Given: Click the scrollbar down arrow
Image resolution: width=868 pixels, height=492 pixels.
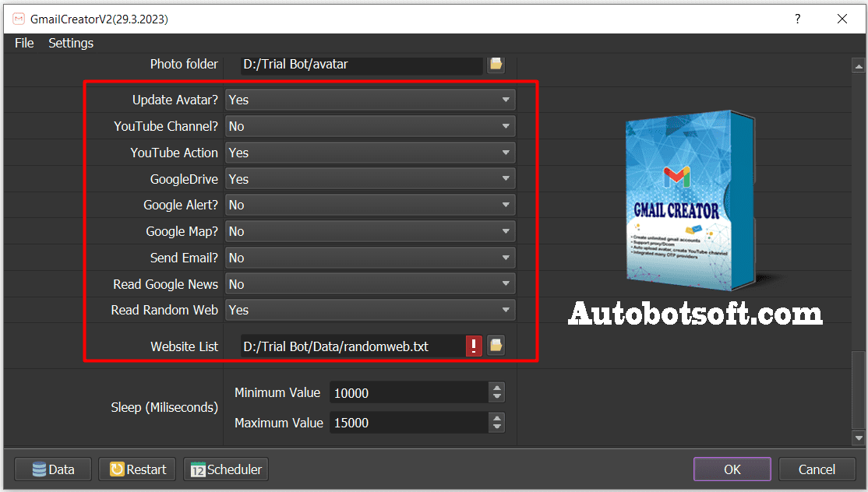Looking at the screenshot, I should [859, 438].
